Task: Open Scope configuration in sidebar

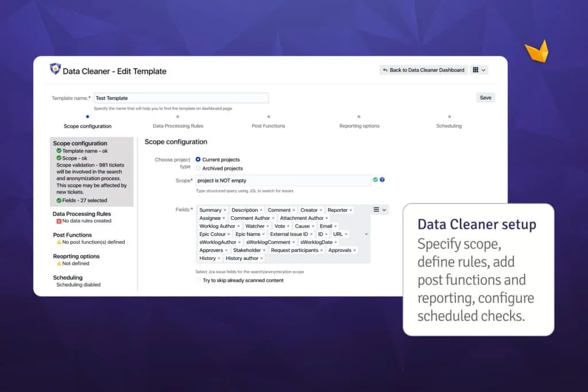Action: [x=80, y=143]
